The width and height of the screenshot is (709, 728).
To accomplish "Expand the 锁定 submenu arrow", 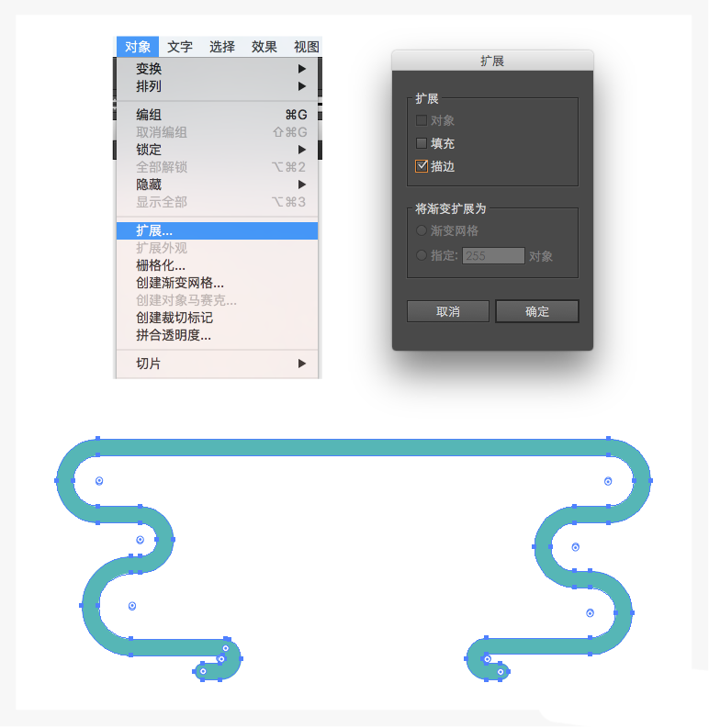I will (x=302, y=150).
